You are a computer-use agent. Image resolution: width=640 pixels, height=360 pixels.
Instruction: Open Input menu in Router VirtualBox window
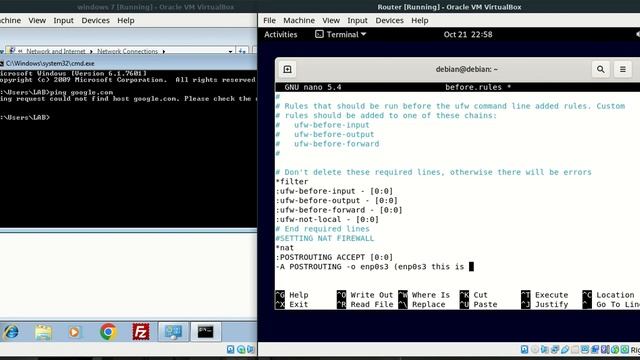click(357, 20)
